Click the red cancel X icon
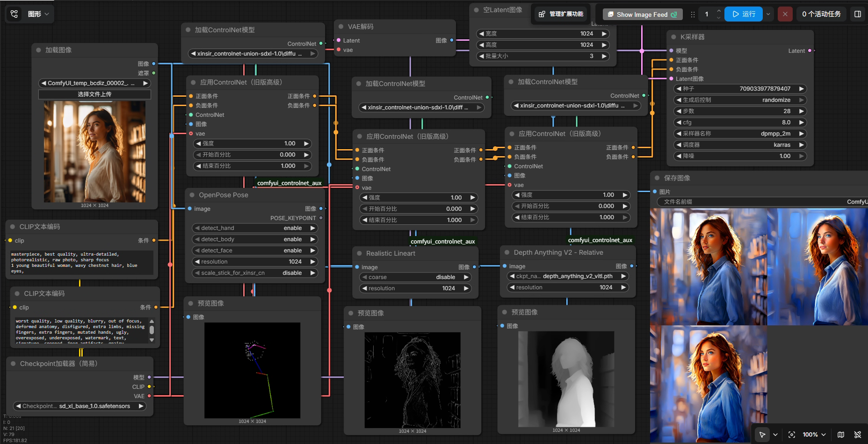Viewport: 868px width, 444px height. click(x=785, y=14)
